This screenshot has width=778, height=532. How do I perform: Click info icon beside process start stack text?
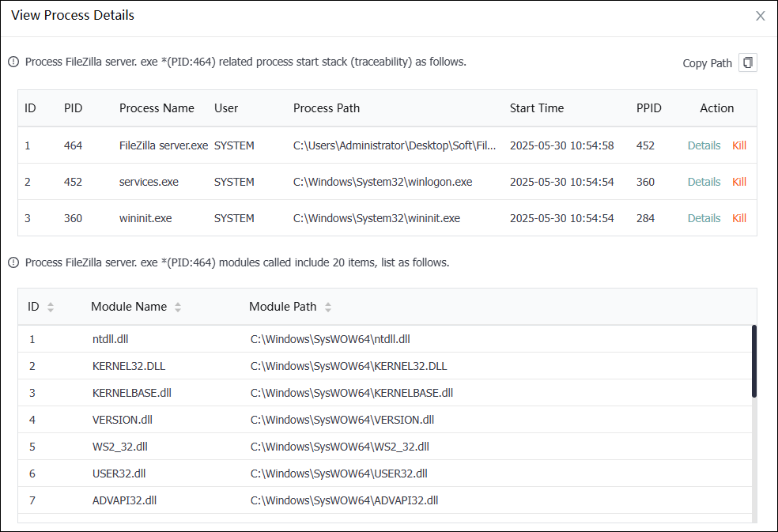point(13,62)
